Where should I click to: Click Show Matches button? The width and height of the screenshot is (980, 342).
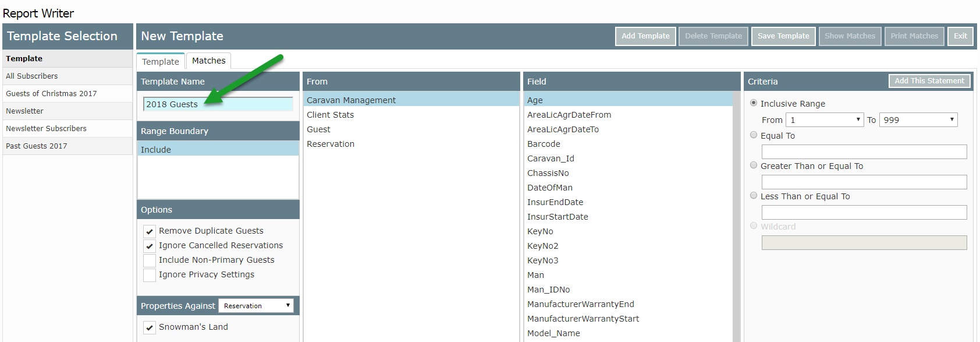pos(850,36)
